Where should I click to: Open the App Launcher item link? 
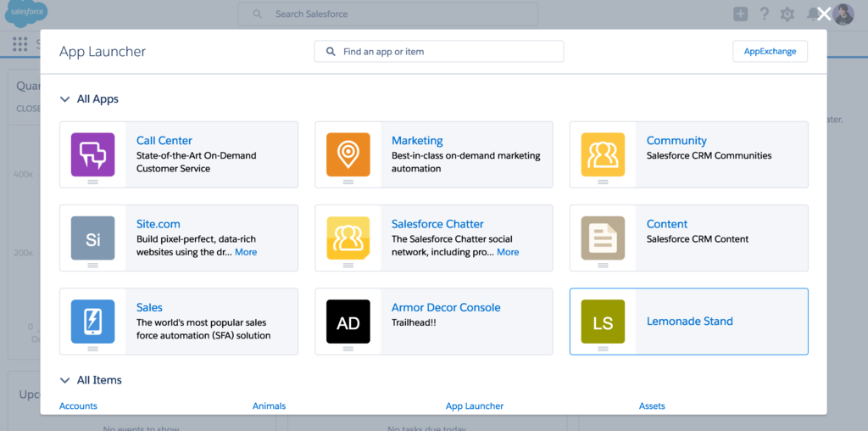coord(475,406)
